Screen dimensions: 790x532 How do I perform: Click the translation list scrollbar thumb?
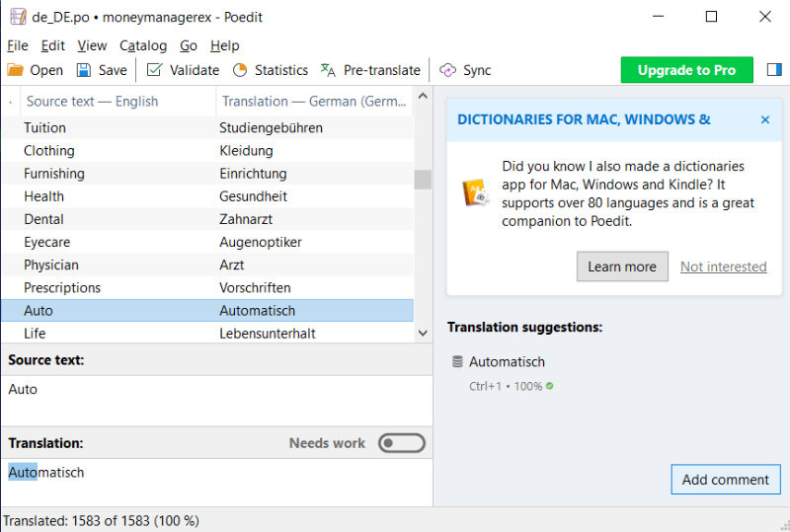(x=423, y=179)
